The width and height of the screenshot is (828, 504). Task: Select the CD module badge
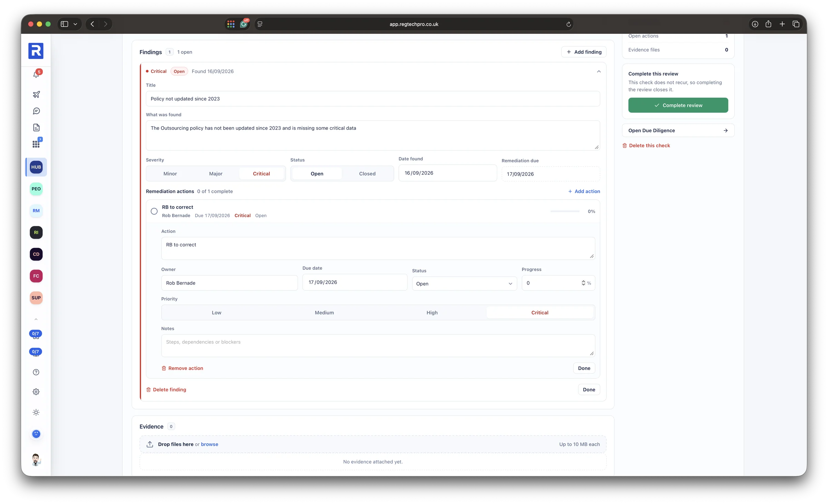click(x=36, y=254)
